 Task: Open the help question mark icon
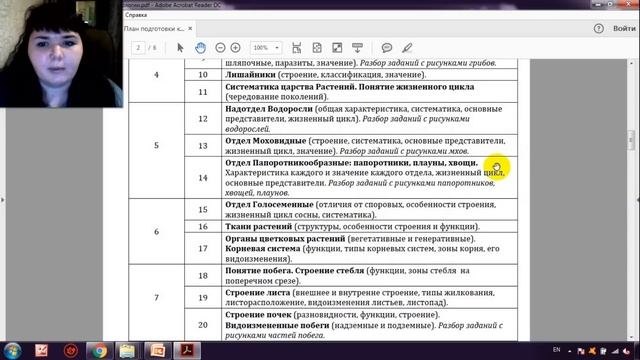click(598, 29)
